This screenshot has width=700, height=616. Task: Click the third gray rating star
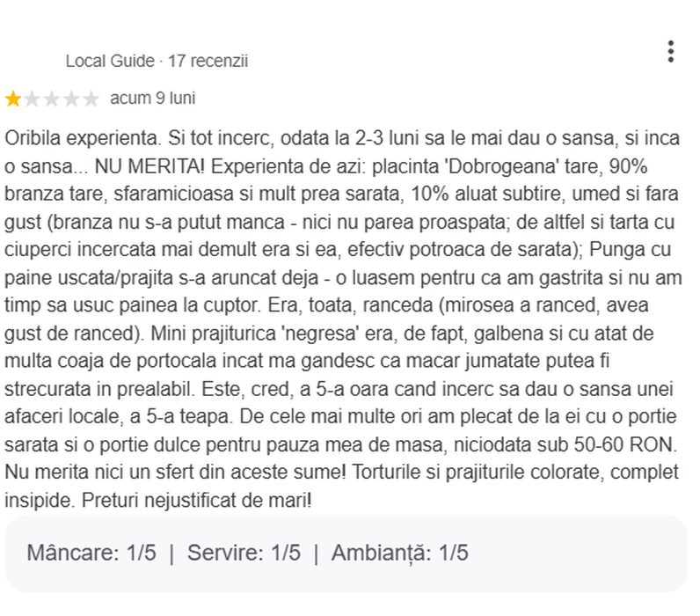52,99
